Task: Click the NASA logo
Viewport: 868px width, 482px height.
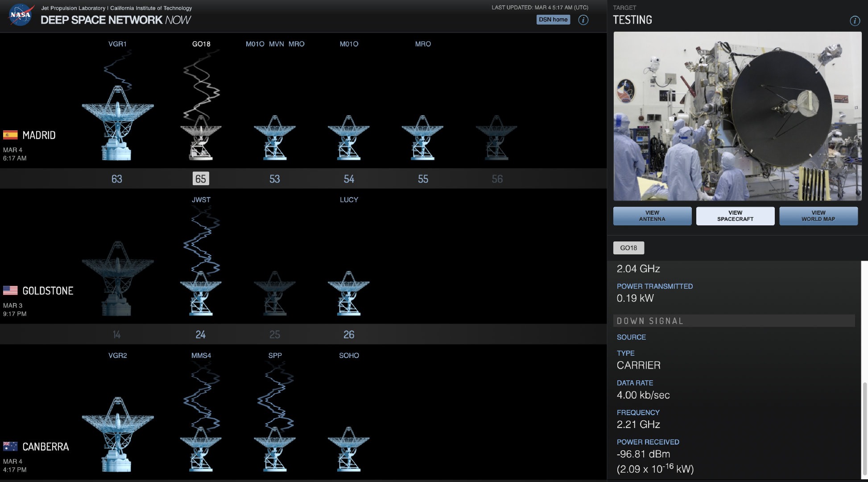Action: (x=21, y=15)
